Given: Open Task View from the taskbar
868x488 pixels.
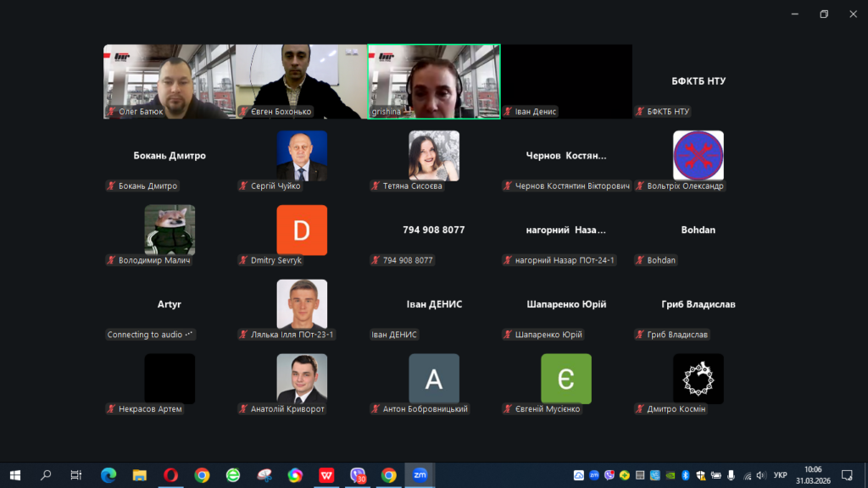Looking at the screenshot, I should pos(76,475).
